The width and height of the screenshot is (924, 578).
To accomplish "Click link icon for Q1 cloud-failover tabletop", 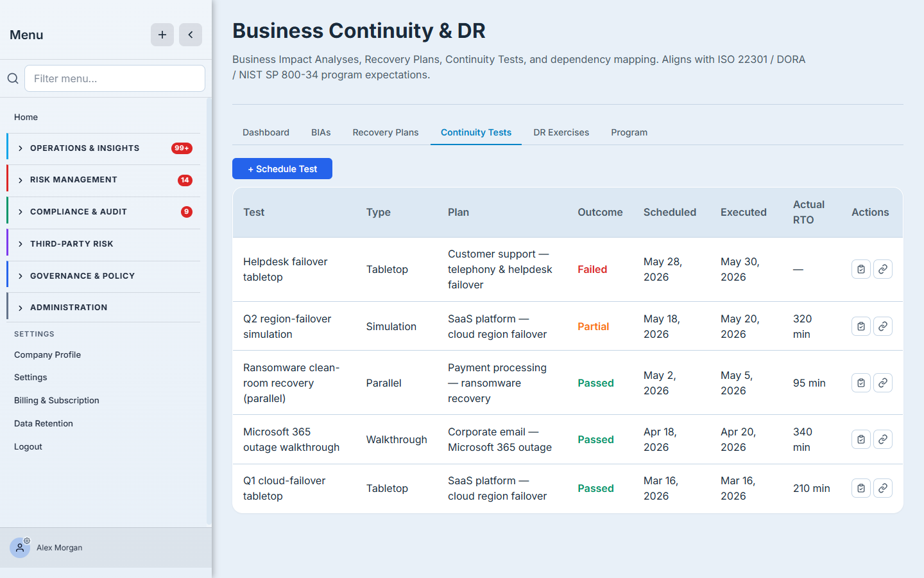I will coord(883,488).
